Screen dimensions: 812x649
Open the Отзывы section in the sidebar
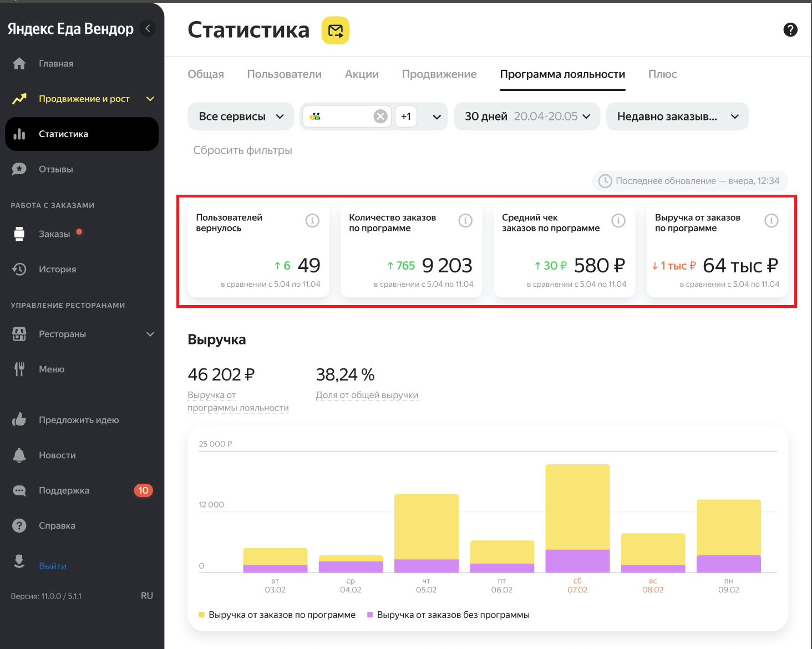tap(55, 169)
